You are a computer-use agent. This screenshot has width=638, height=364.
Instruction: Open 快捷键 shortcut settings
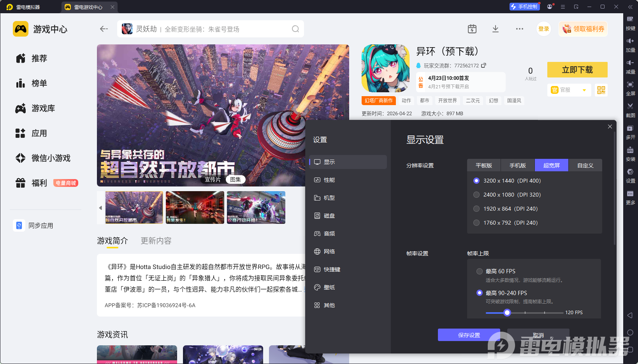[348, 269]
